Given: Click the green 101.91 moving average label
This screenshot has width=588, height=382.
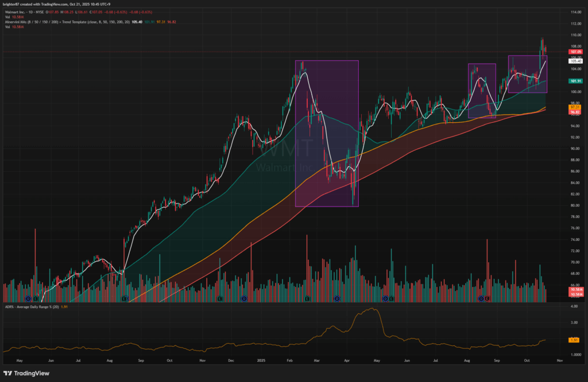Looking at the screenshot, I should [575, 81].
